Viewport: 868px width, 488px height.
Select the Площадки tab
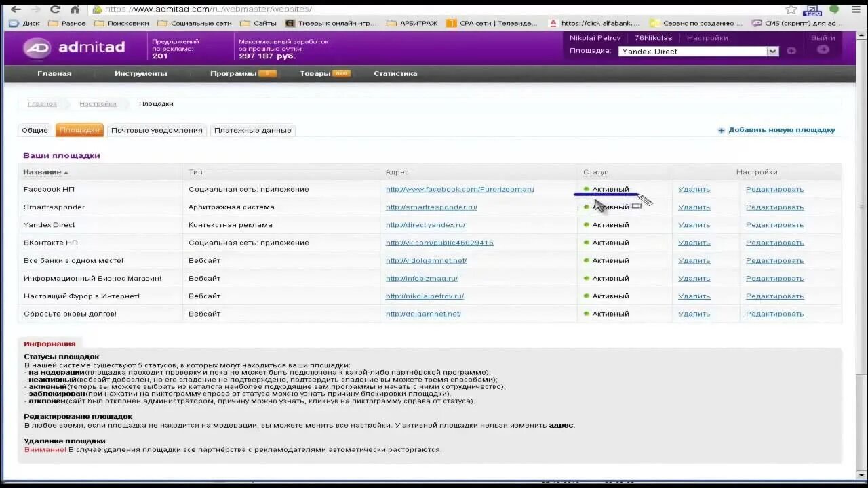(x=79, y=130)
